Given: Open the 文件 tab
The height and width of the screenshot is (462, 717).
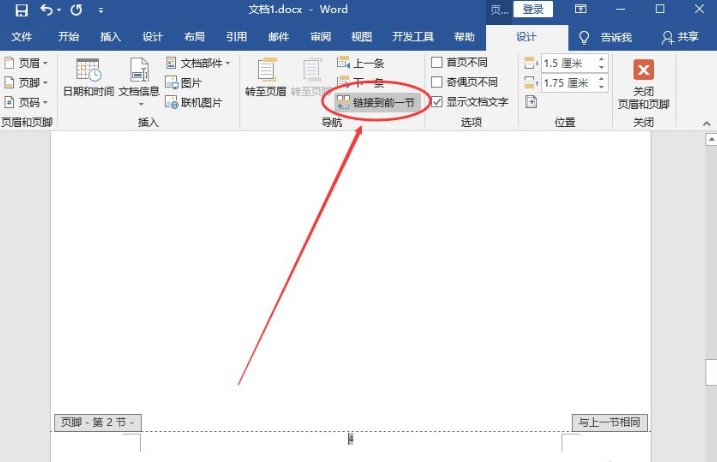Looking at the screenshot, I should click(x=21, y=37).
